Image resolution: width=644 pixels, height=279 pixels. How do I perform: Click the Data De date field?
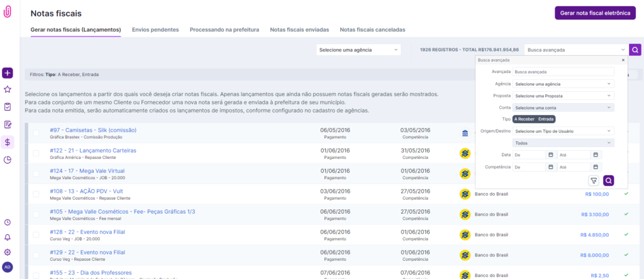pyautogui.click(x=530, y=155)
